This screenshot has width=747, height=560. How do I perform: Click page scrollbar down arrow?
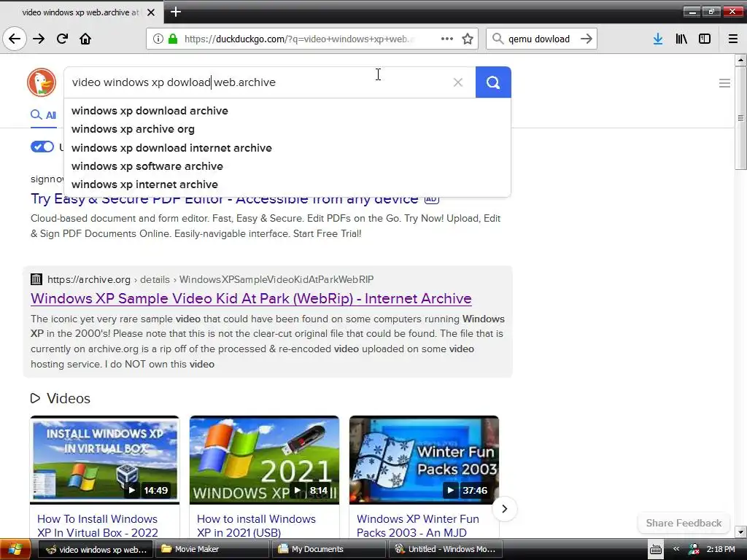pos(740,532)
